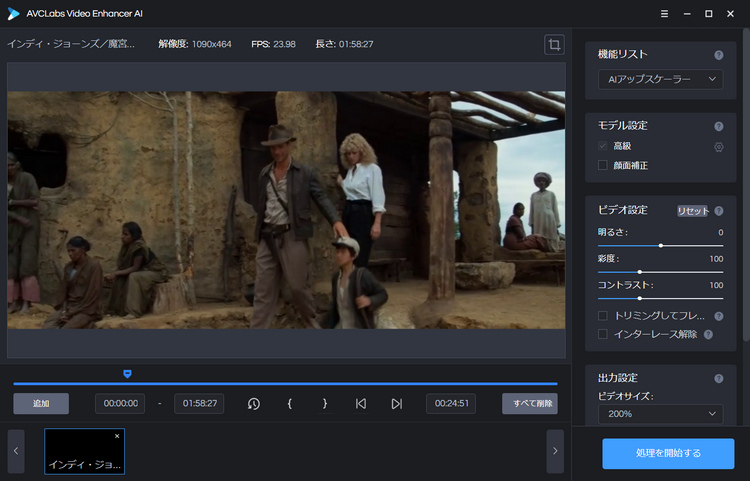Viewport: 750px width, 481px height.
Task: Adjust the 彩度 saturation slider
Action: pyautogui.click(x=661, y=272)
